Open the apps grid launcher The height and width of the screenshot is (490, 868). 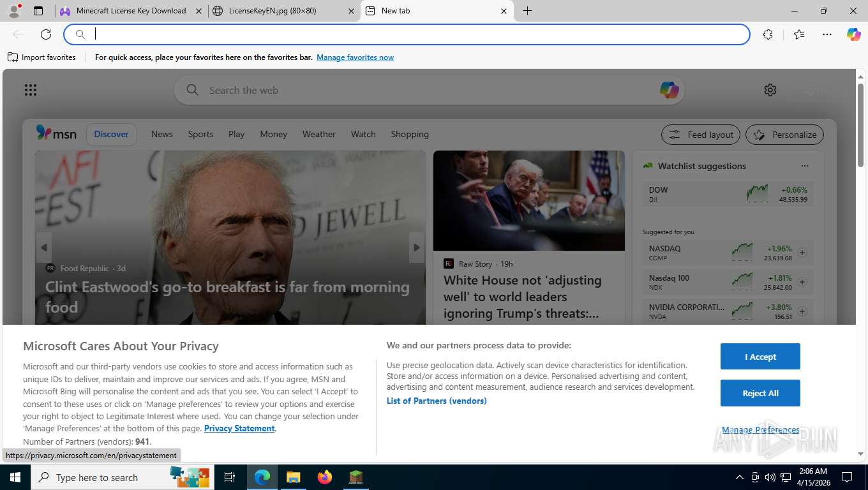pyautogui.click(x=31, y=90)
